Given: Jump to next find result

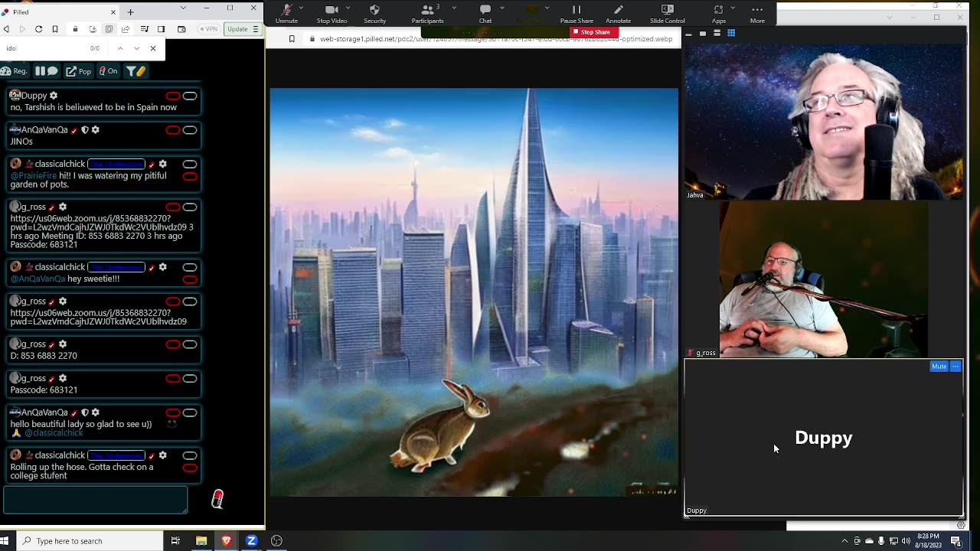Looking at the screenshot, I should point(136,48).
